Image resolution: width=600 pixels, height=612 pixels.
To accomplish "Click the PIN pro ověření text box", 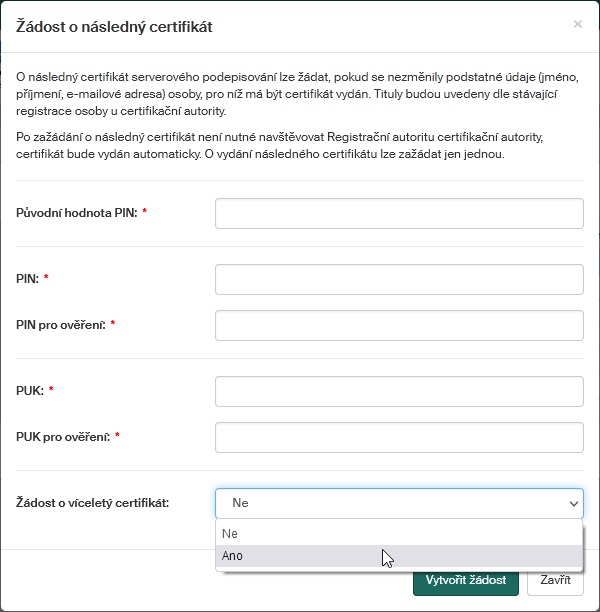I will pyautogui.click(x=399, y=325).
